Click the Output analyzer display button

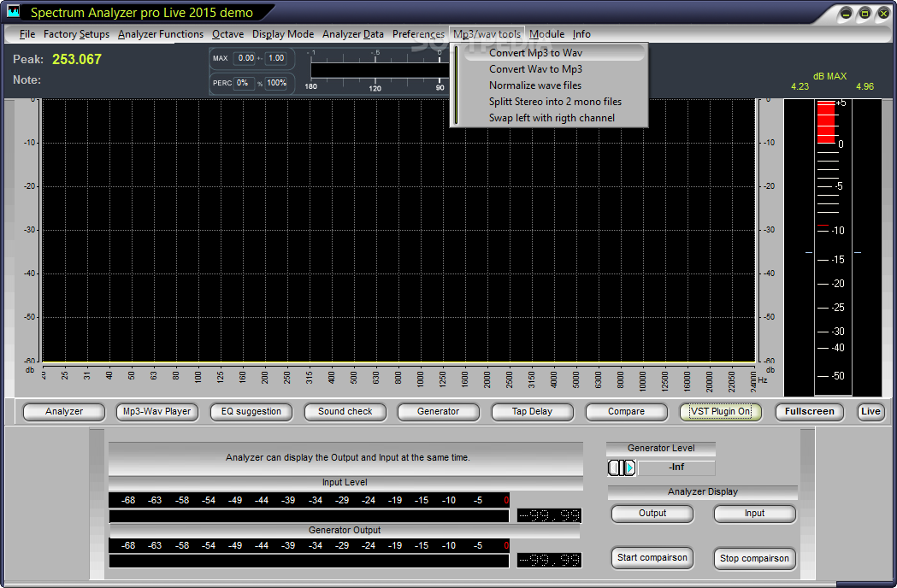652,514
